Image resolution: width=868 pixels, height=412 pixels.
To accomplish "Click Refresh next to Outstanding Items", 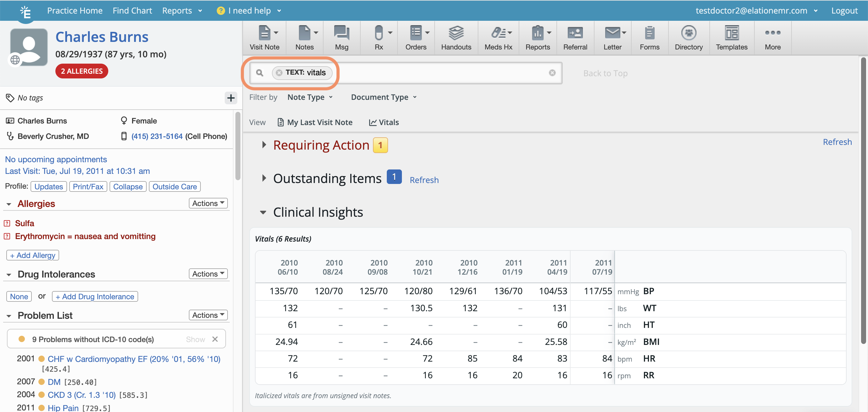I will (x=424, y=180).
